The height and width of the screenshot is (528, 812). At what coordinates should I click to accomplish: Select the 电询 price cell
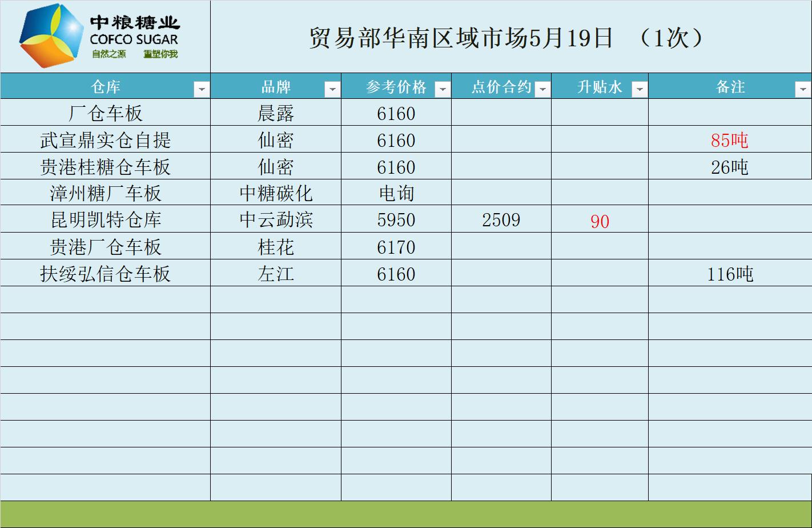[x=396, y=193]
